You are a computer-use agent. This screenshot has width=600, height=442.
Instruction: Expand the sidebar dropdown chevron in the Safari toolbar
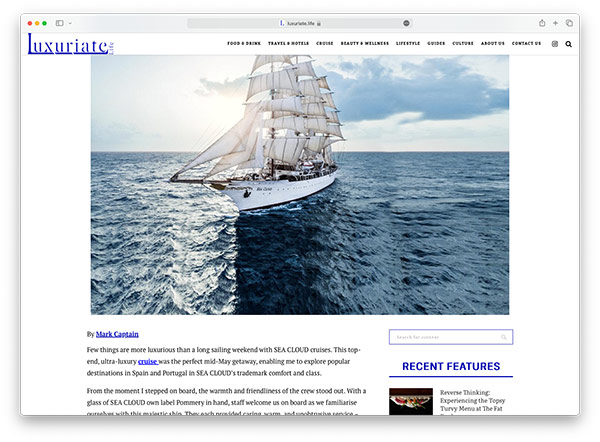70,22
